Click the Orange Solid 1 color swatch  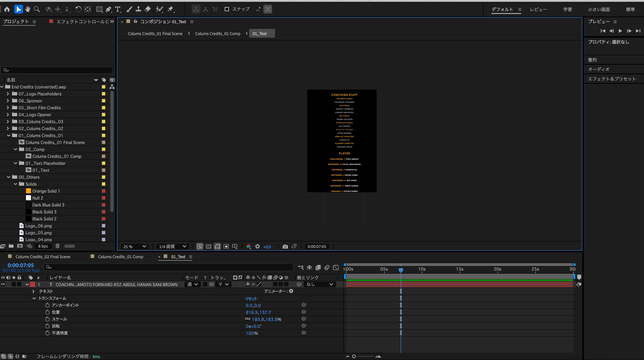tap(28, 191)
